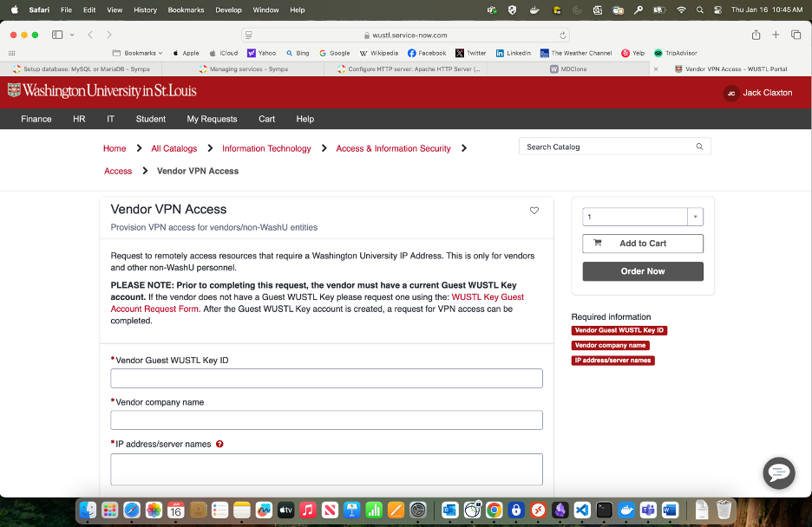Open Music app from the Dock
The height and width of the screenshot is (527, 812).
pos(308,511)
